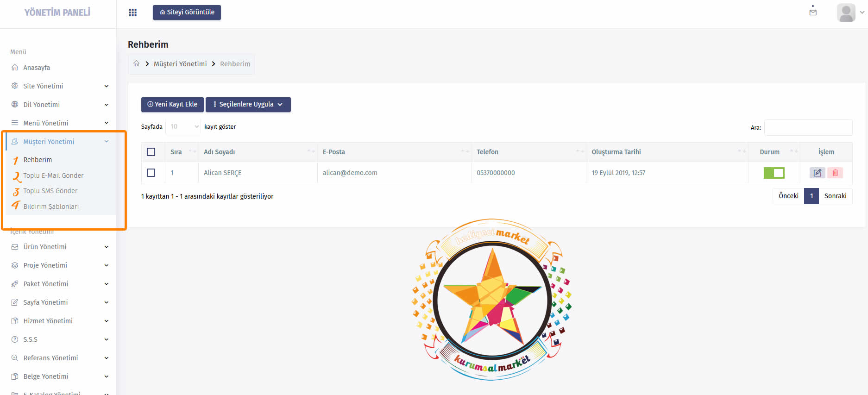Viewport: 868px width, 395px height.
Task: Go to Sonraki page
Action: (836, 196)
